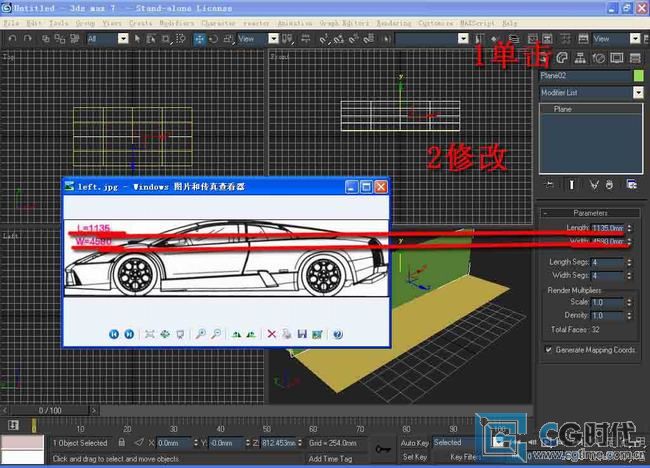
Task: Activate the Select and Scale tool
Action: (228, 39)
